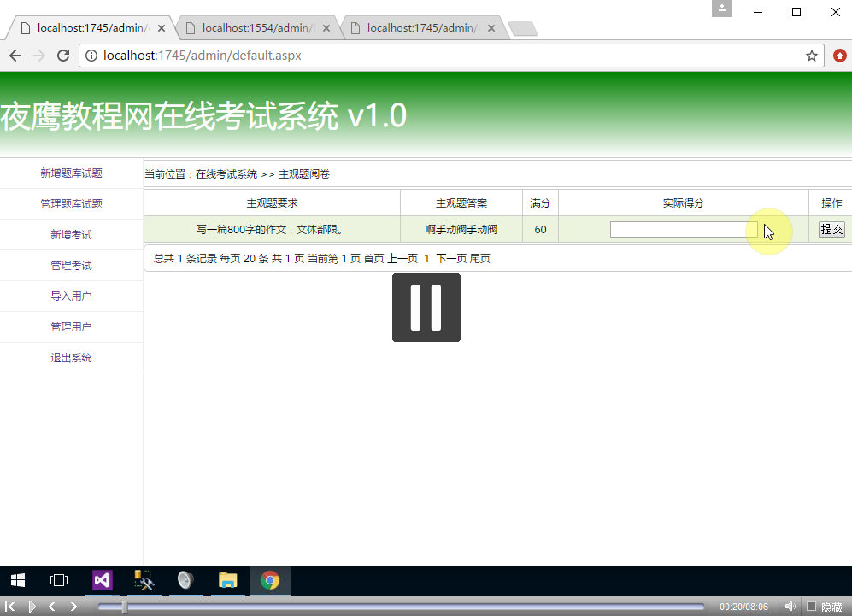Select the Visual Studio icon on the taskbar
This screenshot has height=616, width=852.
102,580
